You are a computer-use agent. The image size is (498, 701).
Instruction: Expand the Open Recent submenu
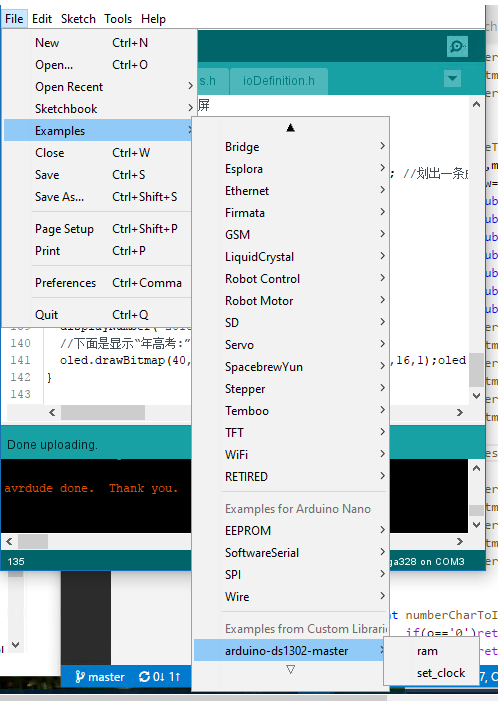(x=99, y=87)
